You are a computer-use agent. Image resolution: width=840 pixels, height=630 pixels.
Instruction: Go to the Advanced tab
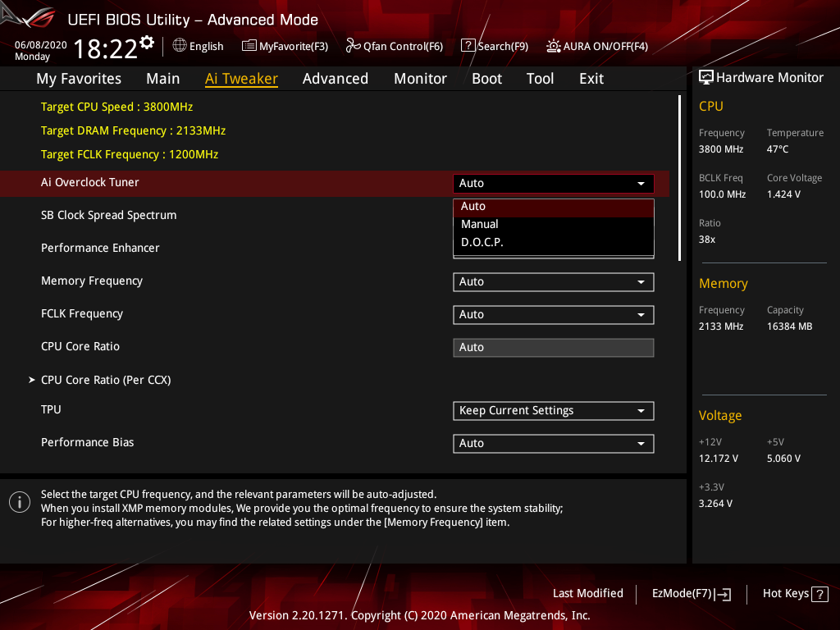336,79
